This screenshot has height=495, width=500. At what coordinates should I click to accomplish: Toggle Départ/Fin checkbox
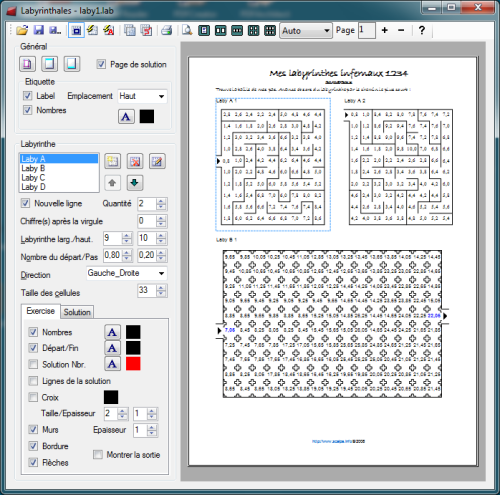[x=33, y=348]
